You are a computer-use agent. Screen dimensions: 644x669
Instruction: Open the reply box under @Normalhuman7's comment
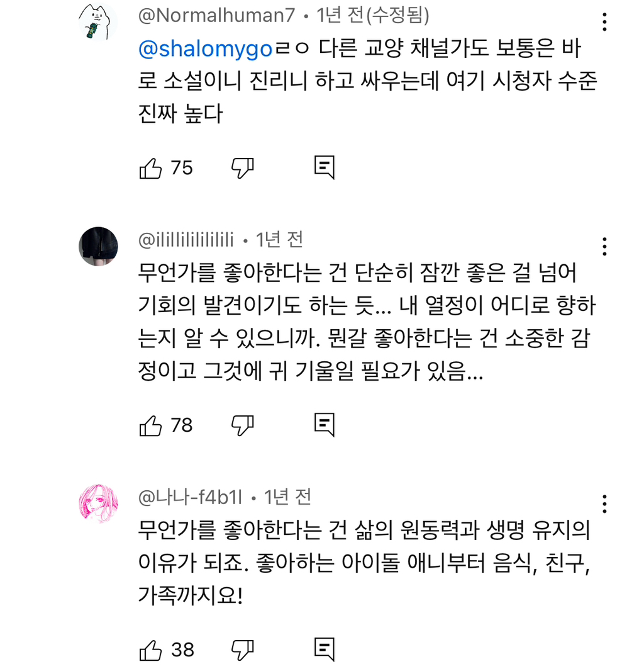pos(325,167)
